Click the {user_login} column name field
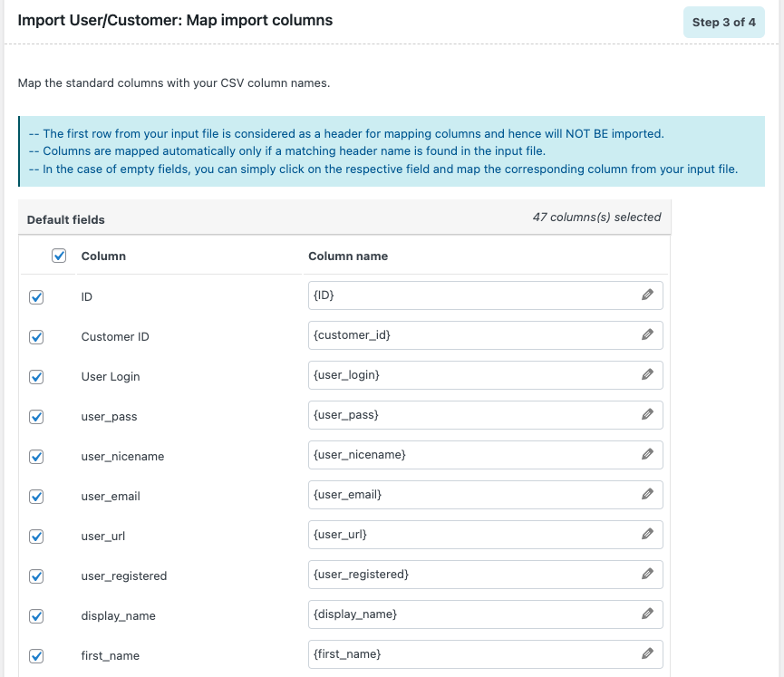This screenshot has height=677, width=784. coord(486,375)
